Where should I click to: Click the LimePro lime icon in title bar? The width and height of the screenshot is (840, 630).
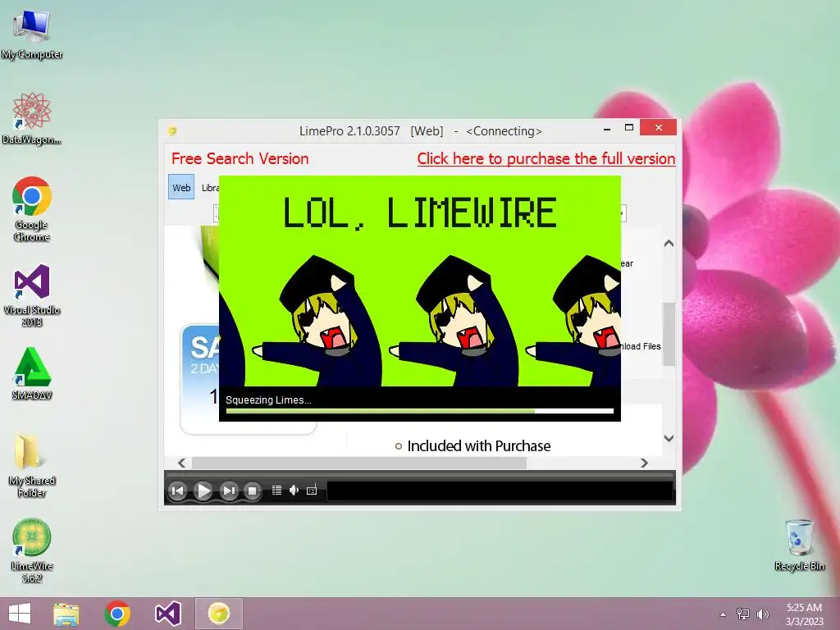tap(172, 130)
